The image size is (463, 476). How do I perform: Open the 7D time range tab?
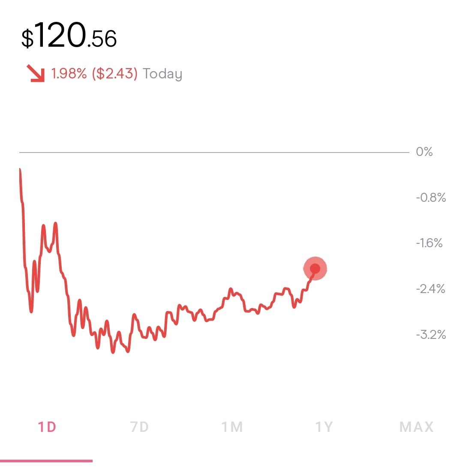point(139,427)
